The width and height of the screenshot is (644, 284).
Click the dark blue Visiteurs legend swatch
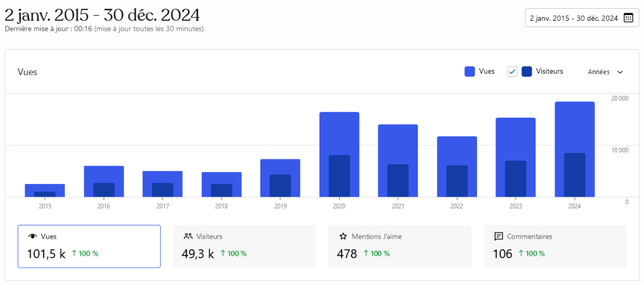point(527,72)
